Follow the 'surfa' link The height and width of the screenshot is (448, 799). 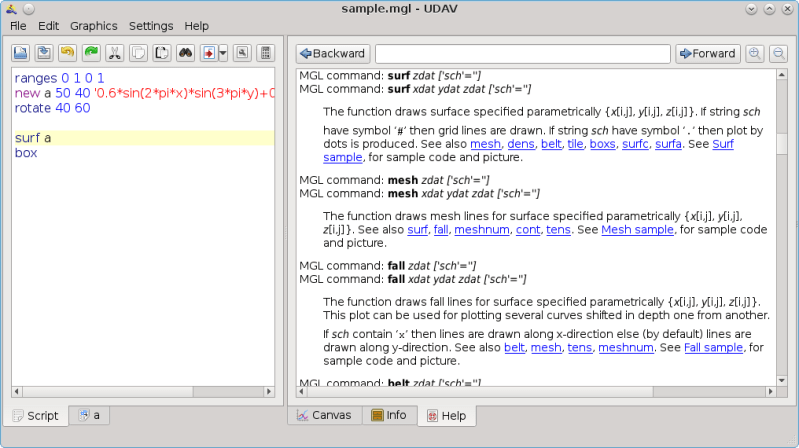coord(668,144)
